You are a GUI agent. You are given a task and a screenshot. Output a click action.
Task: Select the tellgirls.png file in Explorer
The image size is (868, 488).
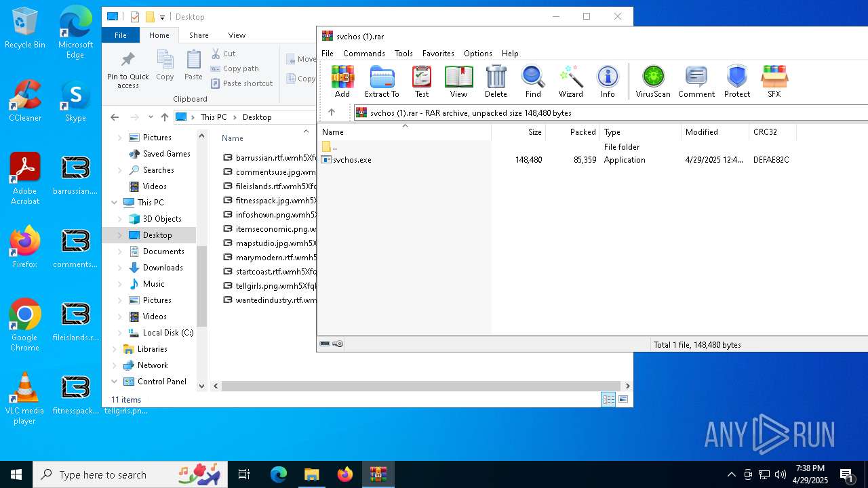[x=269, y=286]
